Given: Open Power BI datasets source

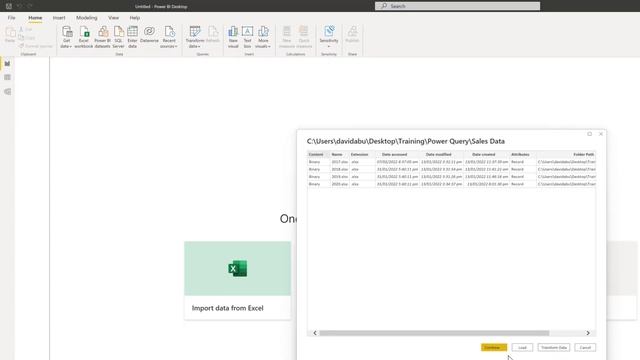Looking at the screenshot, I should click(x=102, y=37).
